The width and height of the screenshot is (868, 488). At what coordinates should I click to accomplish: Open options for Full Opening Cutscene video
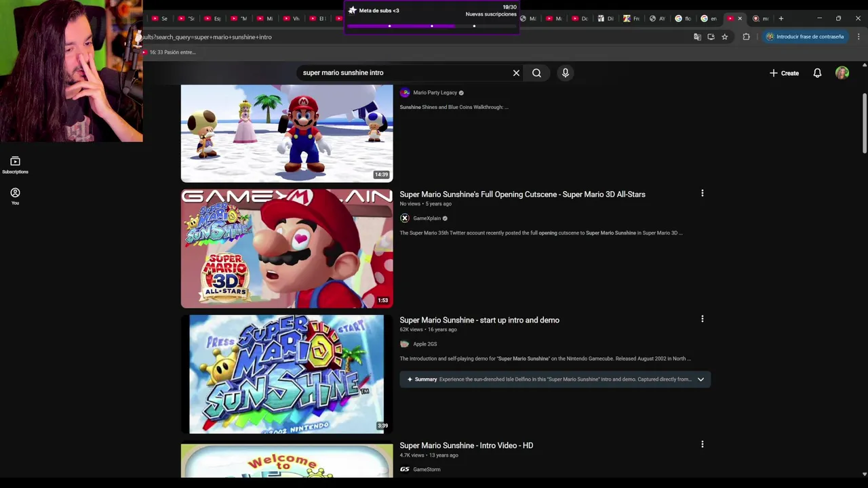tap(702, 193)
